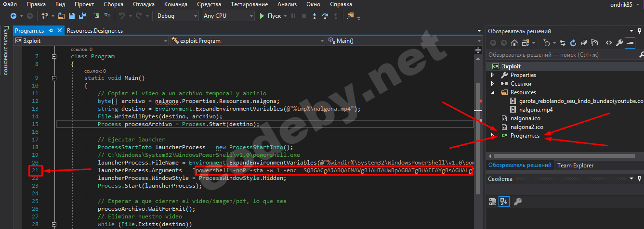Collapse the Resources folder node

[x=492, y=92]
